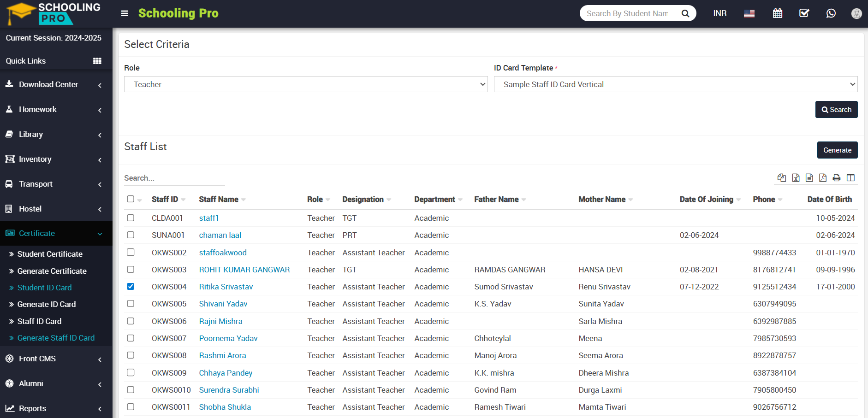Viewport: 868px width, 418px height.
Task: Export the staff list to Excel
Action: click(x=796, y=178)
